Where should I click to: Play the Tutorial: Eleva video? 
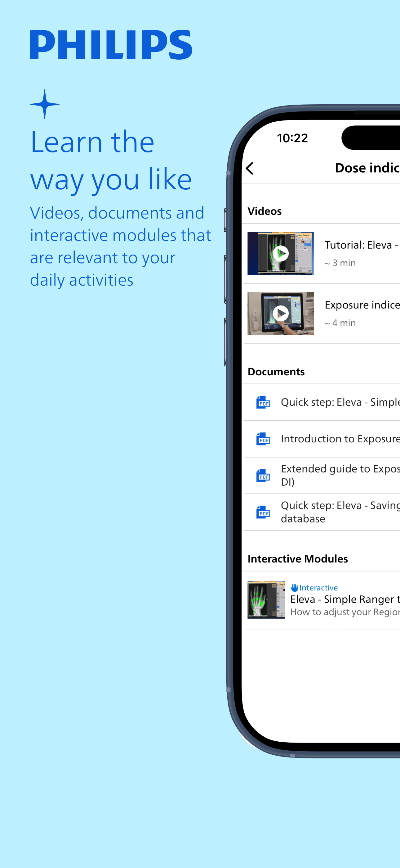281,253
